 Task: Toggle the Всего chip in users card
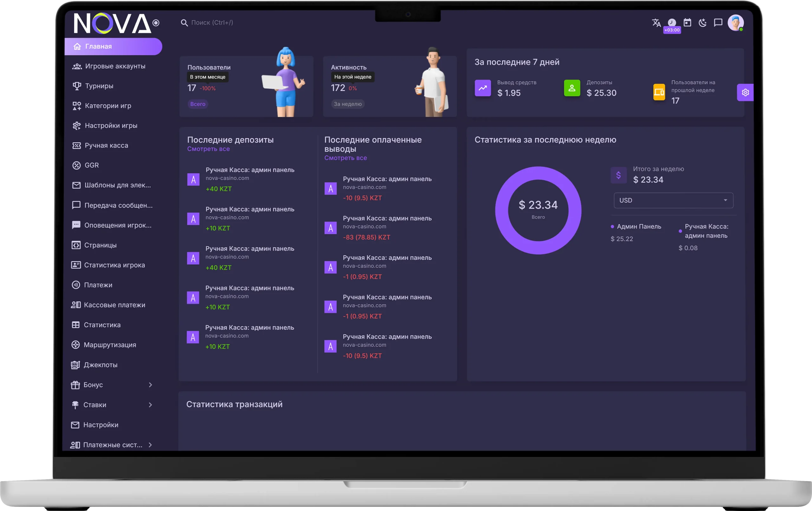(198, 104)
